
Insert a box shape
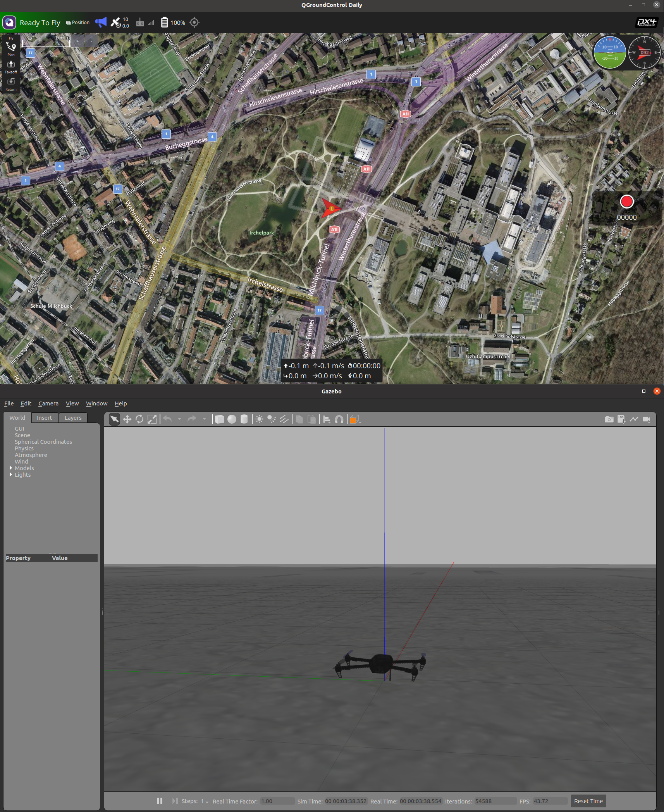pos(219,419)
